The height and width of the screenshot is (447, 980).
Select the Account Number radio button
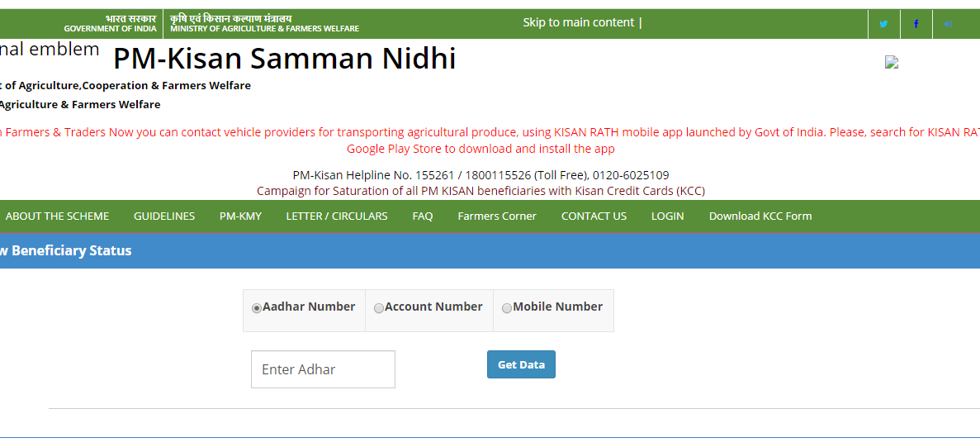click(379, 308)
